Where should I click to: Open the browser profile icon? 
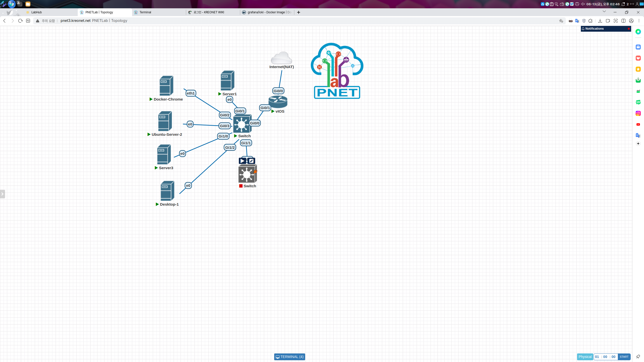[x=631, y=21]
